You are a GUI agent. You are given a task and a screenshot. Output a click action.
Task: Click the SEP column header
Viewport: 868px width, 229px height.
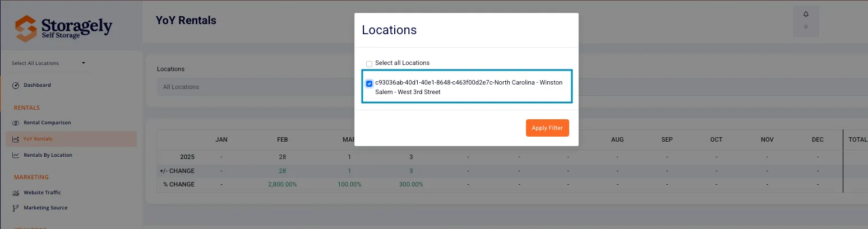[667, 139]
